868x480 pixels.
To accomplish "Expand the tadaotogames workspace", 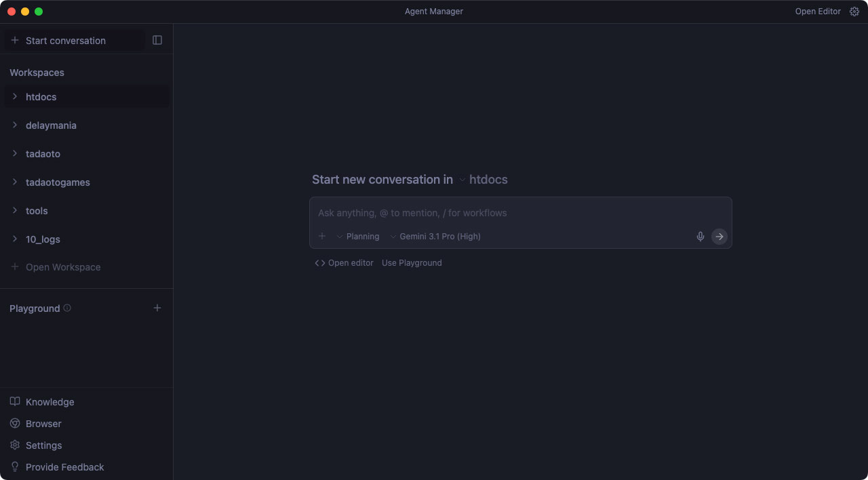I will [x=15, y=182].
